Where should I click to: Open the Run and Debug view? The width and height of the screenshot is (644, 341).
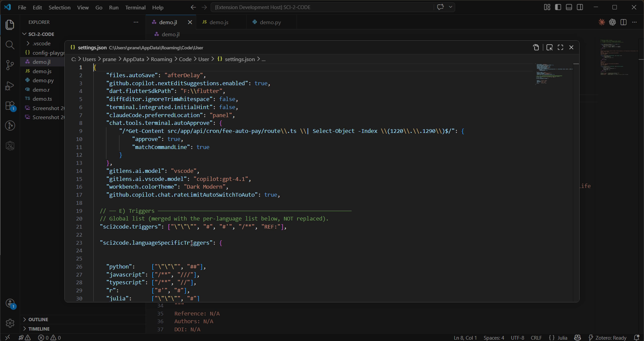click(10, 86)
